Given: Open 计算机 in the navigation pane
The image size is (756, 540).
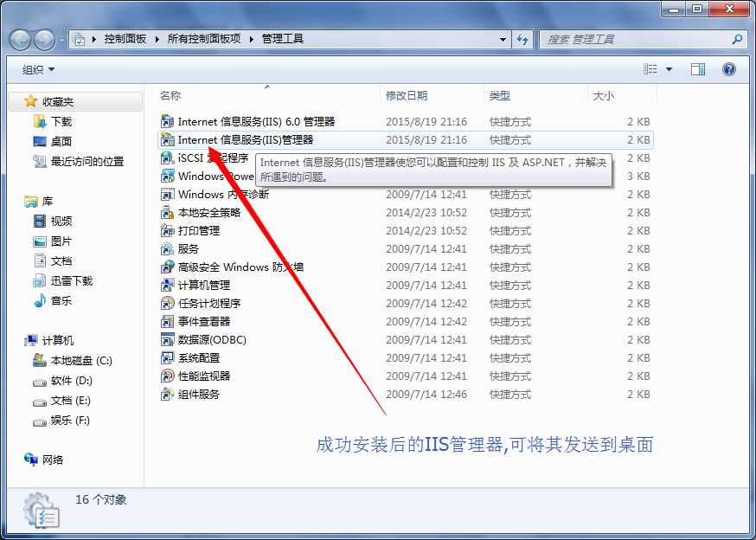Looking at the screenshot, I should [x=58, y=341].
